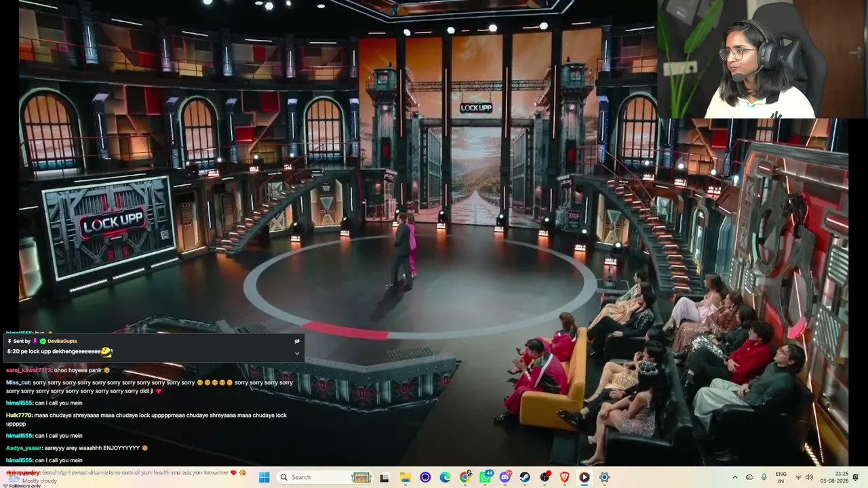Click the taskbar Search box
The height and width of the screenshot is (488, 868).
pyautogui.click(x=325, y=477)
